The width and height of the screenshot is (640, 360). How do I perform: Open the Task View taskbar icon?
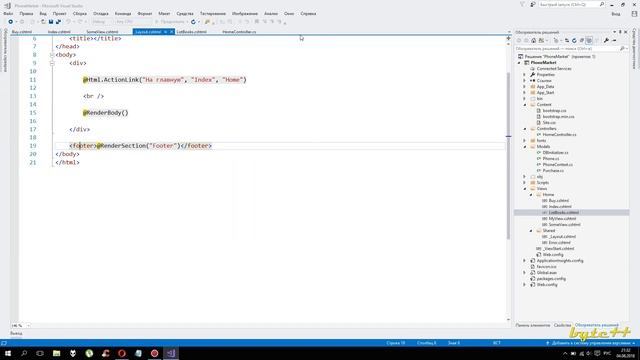40,353
